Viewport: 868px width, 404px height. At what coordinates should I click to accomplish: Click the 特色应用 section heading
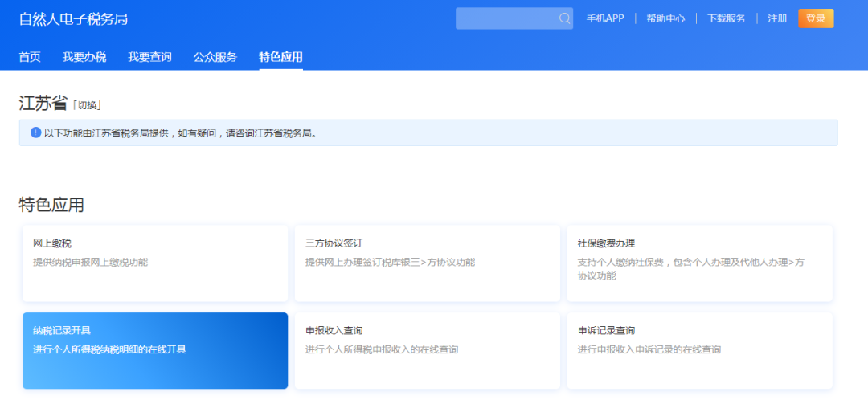click(x=51, y=205)
